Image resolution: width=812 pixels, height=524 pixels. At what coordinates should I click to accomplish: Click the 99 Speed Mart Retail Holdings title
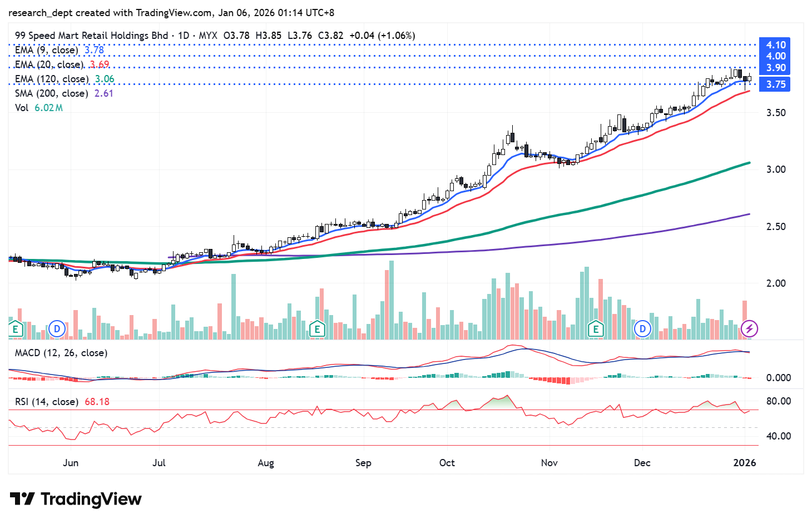[x=91, y=36]
